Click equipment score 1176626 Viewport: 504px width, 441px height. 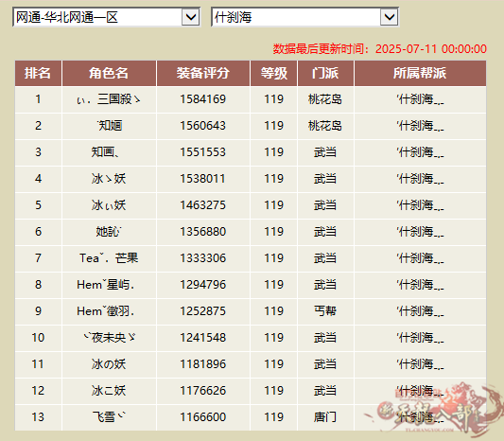202,391
